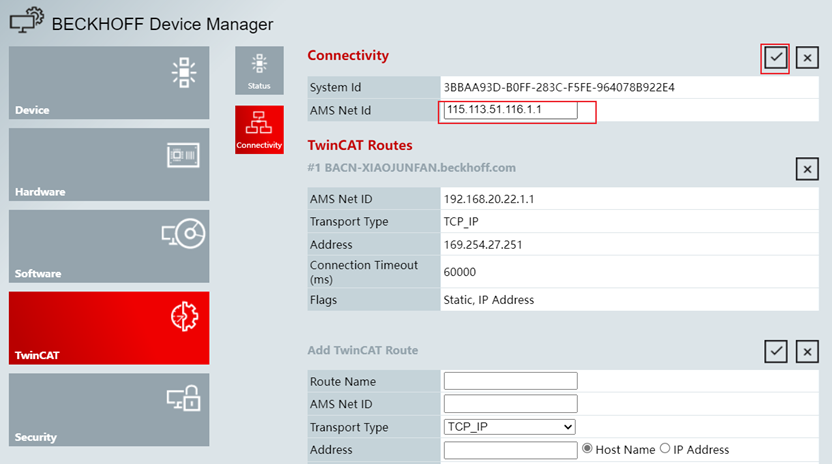Click the Beckhoff Device Manager logo icon
The height and width of the screenshot is (464, 832).
pyautogui.click(x=27, y=20)
